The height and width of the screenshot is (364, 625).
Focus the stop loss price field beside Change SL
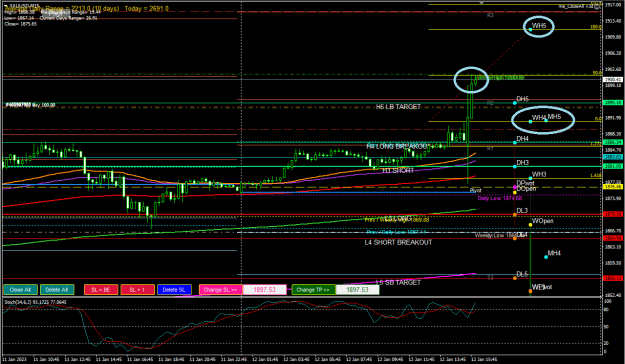(265, 290)
